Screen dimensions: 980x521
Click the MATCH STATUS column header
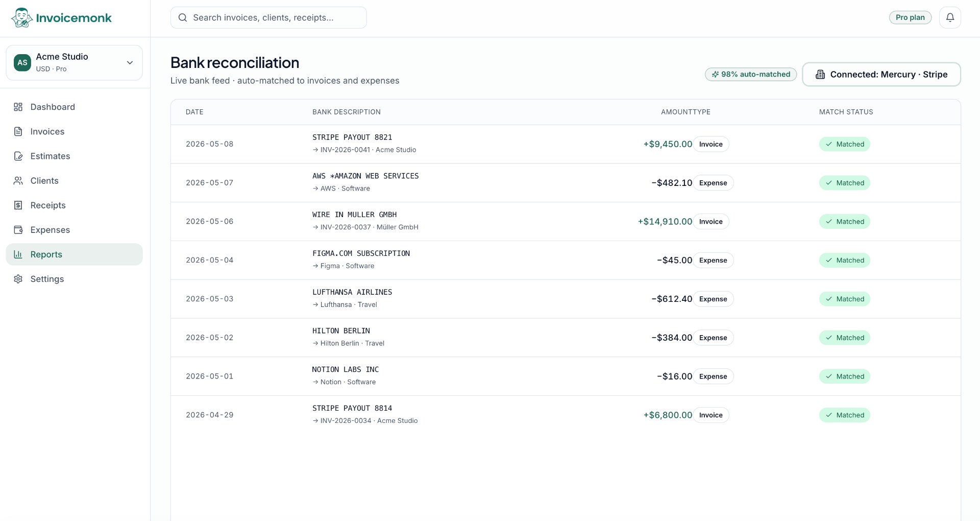pyautogui.click(x=846, y=112)
